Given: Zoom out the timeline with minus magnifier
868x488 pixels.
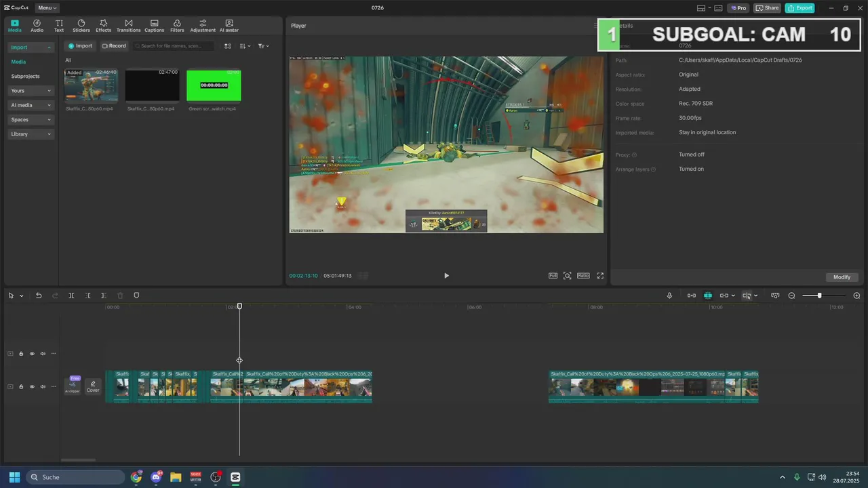Looking at the screenshot, I should pos(791,296).
